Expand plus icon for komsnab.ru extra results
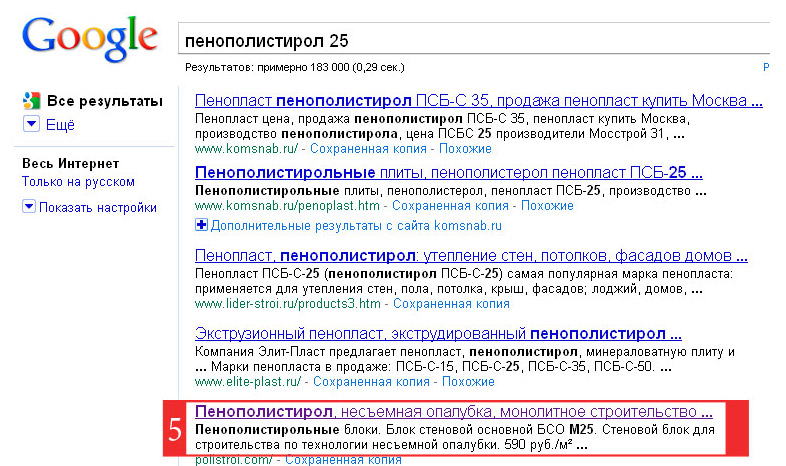 click(x=201, y=225)
